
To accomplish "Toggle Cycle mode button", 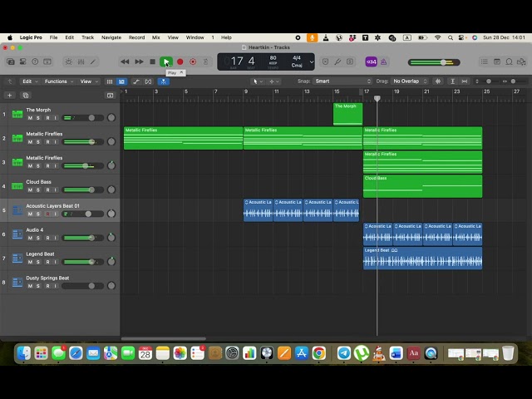I will [205, 62].
